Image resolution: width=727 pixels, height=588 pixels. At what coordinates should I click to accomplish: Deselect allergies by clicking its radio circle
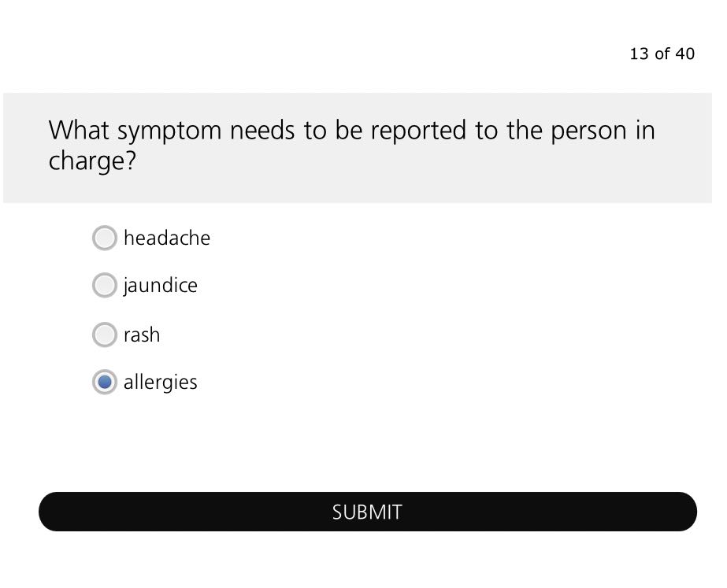point(104,382)
